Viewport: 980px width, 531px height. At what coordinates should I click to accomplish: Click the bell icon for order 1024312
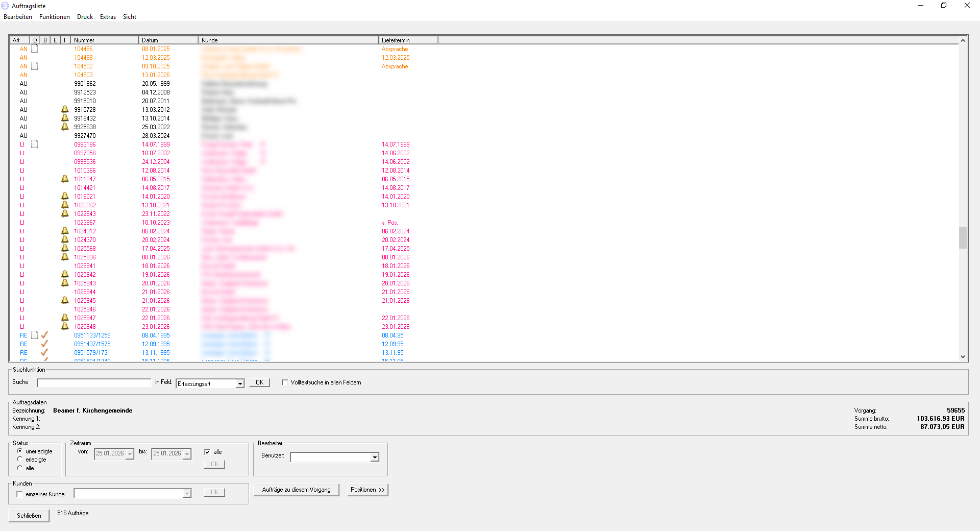(65, 231)
